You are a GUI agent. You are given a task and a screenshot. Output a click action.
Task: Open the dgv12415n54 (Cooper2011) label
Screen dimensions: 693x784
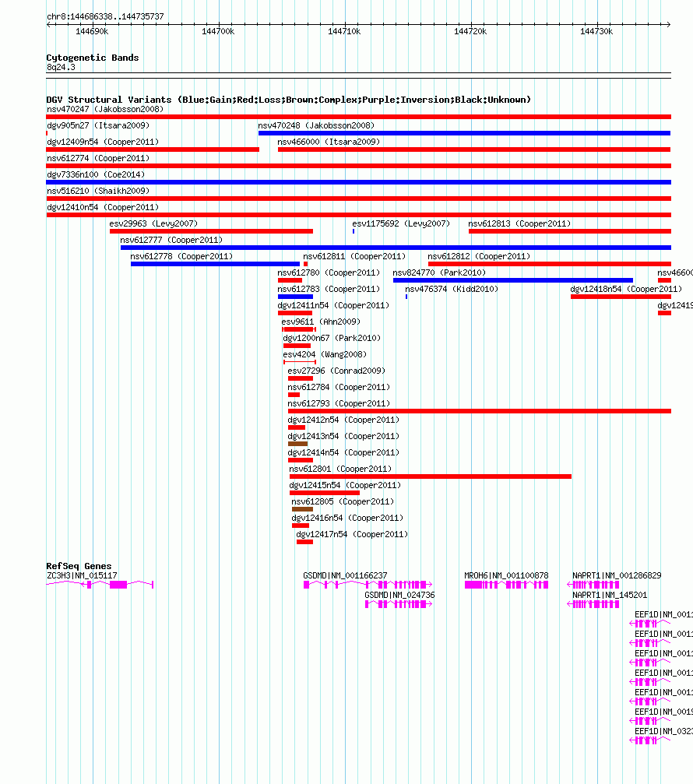tap(344, 486)
